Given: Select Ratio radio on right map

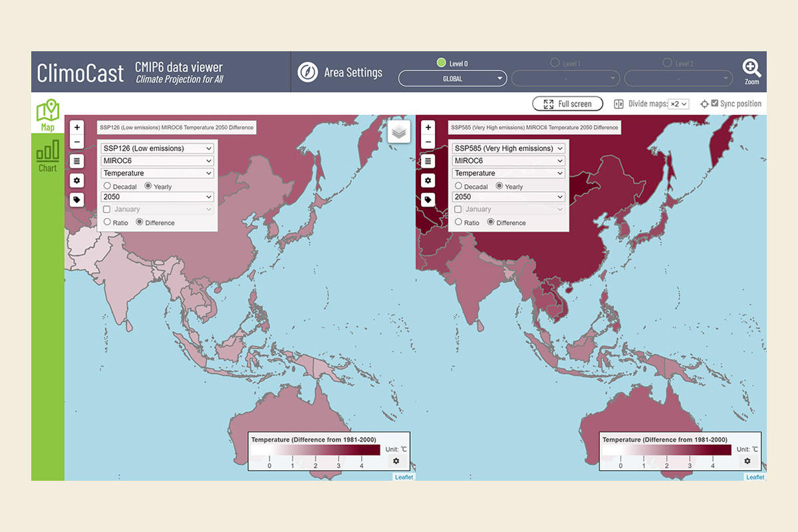Looking at the screenshot, I should (x=458, y=223).
